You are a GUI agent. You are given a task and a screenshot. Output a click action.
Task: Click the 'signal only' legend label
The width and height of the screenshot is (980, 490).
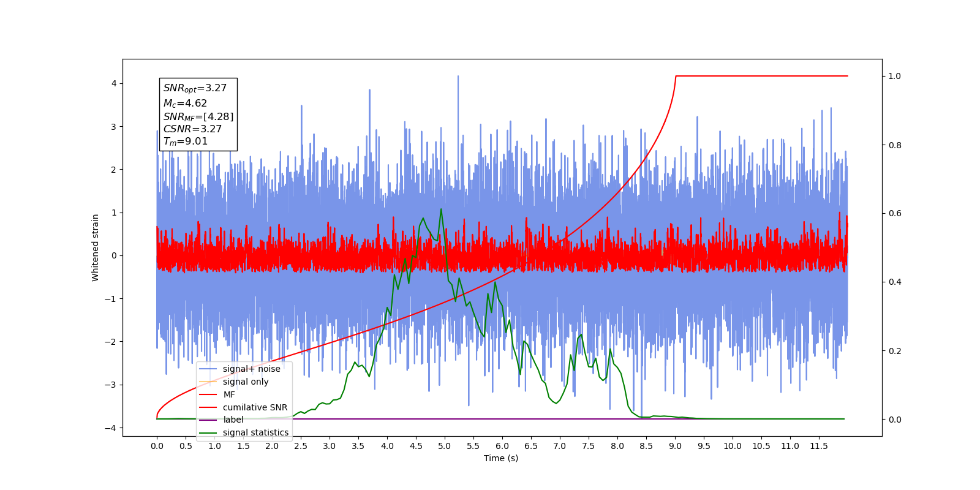click(246, 382)
